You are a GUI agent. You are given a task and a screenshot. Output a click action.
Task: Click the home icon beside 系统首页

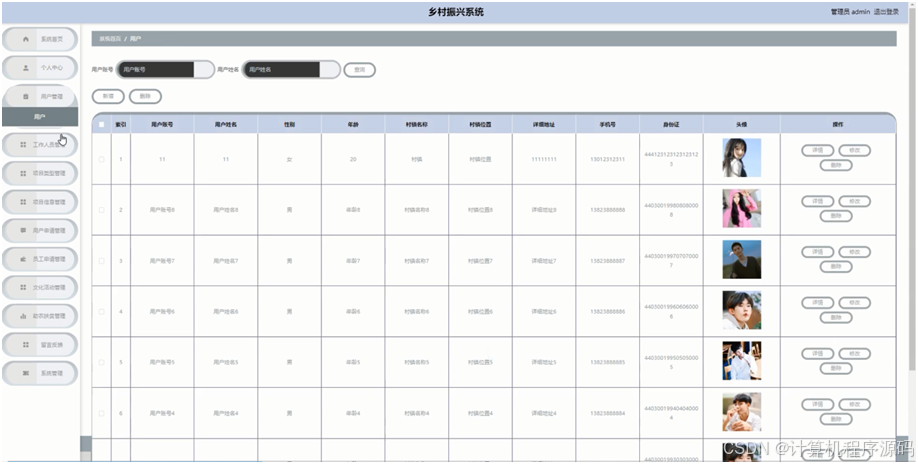(25, 39)
